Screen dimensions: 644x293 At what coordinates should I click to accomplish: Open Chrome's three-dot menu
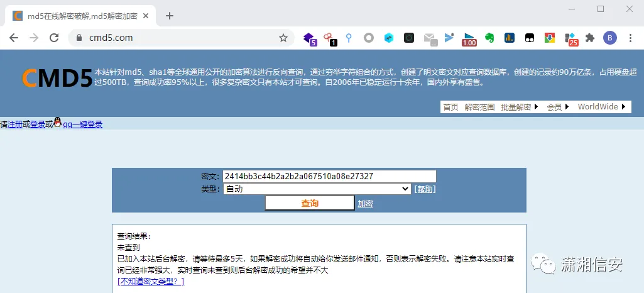(630, 38)
